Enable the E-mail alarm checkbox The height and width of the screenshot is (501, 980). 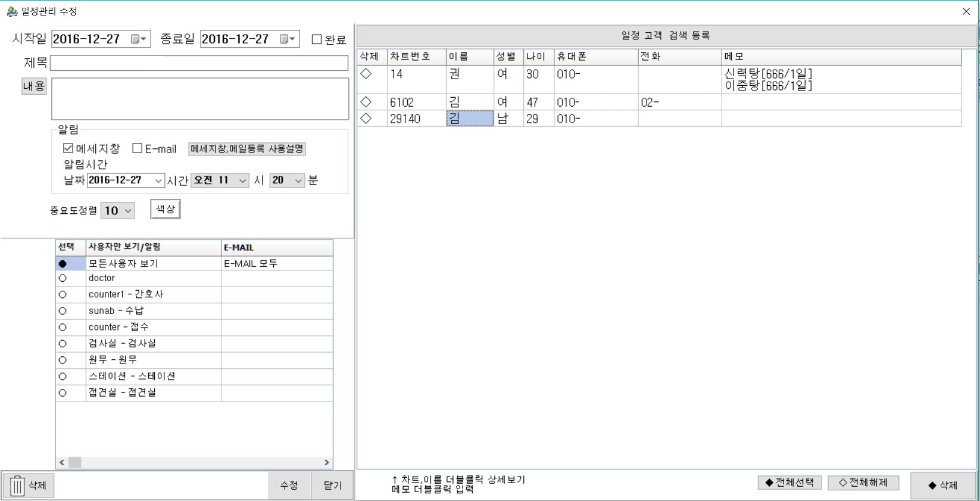138,148
